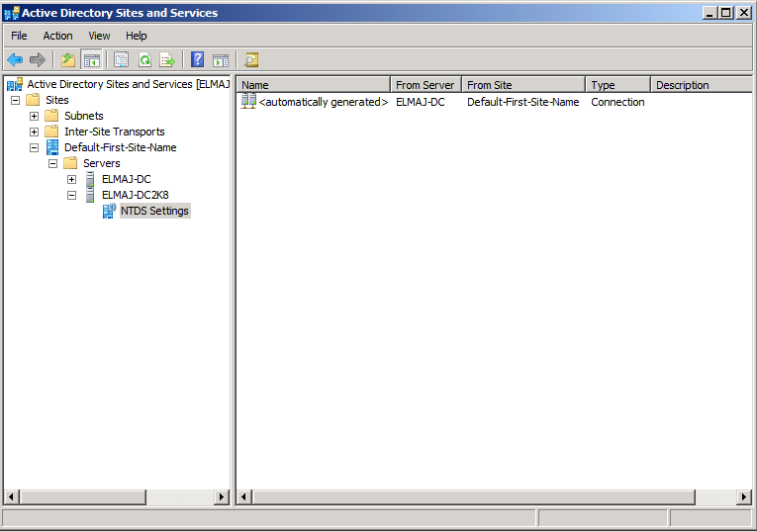Expand the Inter-Site Transports node
This screenshot has height=532, width=757.
point(35,132)
